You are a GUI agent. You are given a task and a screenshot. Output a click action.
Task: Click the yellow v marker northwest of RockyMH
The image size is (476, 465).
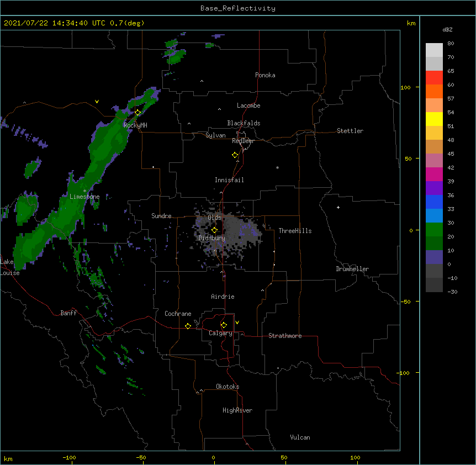tap(97, 102)
